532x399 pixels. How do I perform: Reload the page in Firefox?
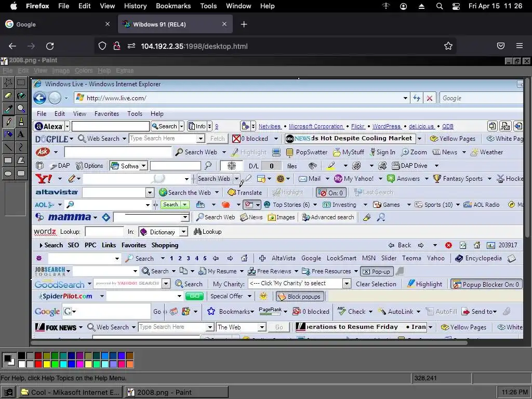tap(50, 46)
